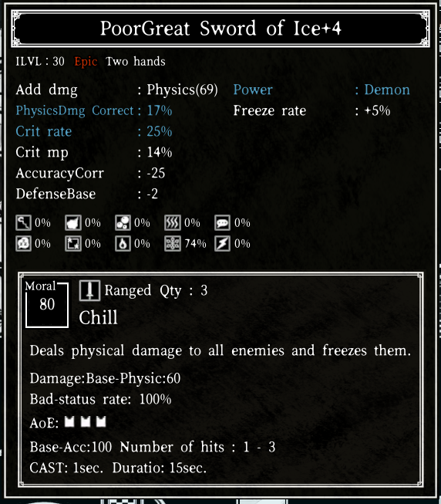Image resolution: width=441 pixels, height=504 pixels.
Task: Select the curved hook status icon
Action: [x=23, y=223]
